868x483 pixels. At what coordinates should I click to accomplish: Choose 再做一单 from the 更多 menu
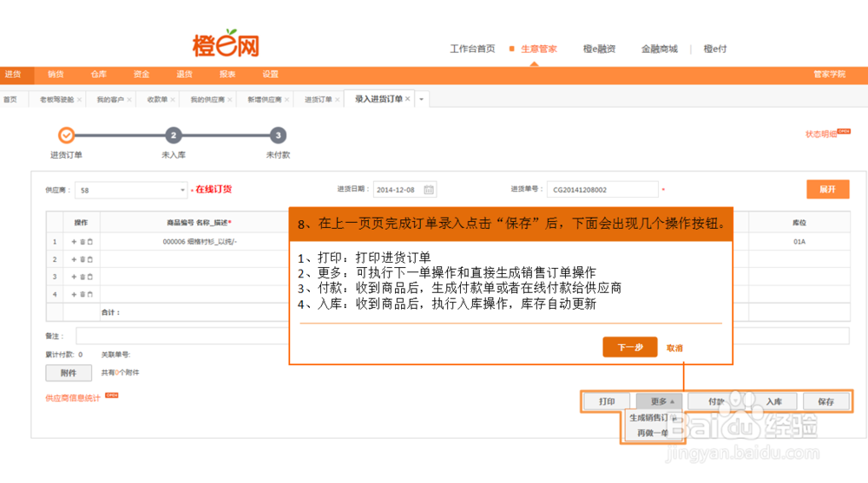[x=652, y=433]
